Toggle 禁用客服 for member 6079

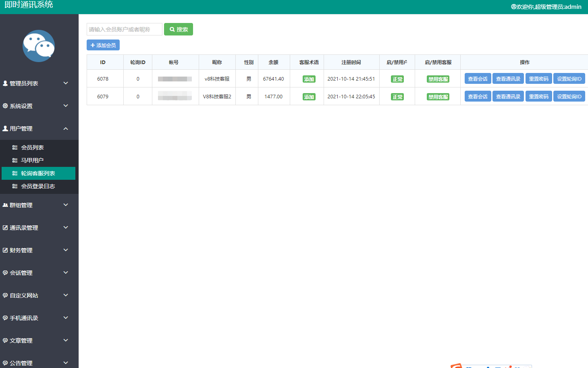(x=438, y=97)
